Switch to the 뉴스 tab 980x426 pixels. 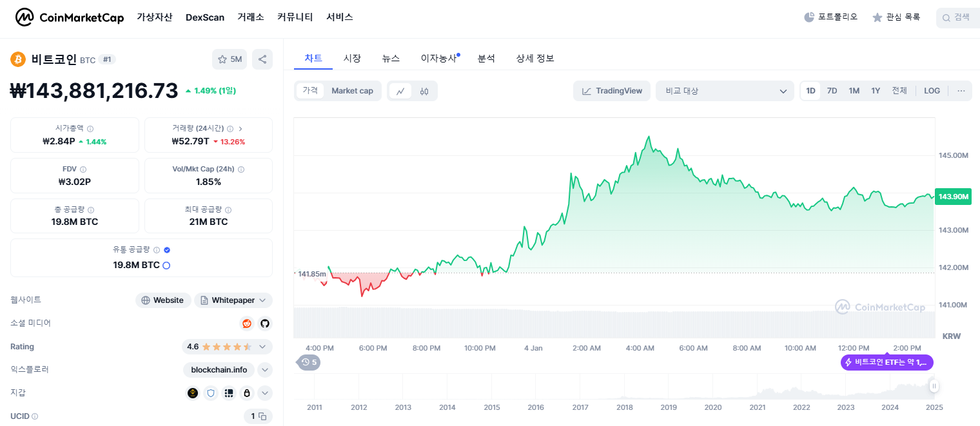click(x=391, y=58)
